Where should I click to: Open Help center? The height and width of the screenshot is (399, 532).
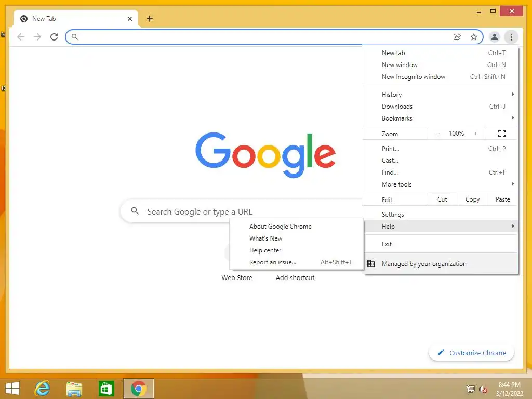tap(296, 250)
